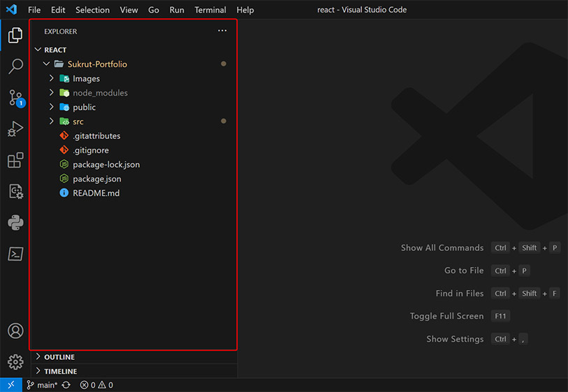Expand the public folder chevron

pos(52,107)
